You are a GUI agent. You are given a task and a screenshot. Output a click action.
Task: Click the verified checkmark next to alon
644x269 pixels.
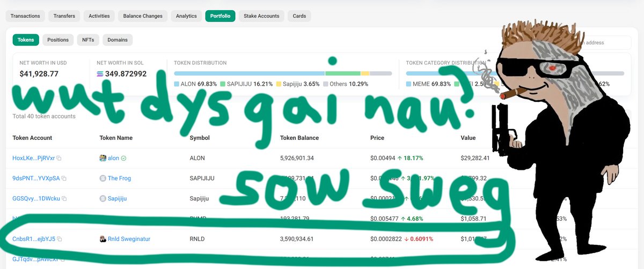point(123,158)
